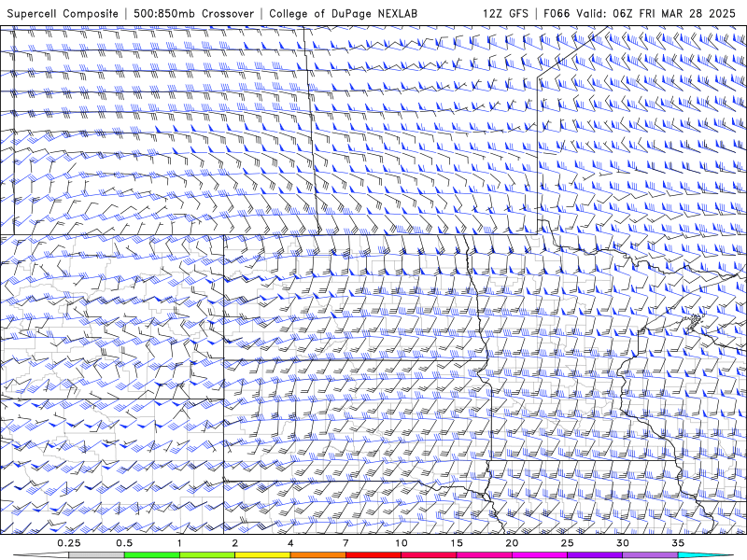Click the '30' color scale label
Image resolution: width=747 pixels, height=560 pixels.
click(x=622, y=543)
